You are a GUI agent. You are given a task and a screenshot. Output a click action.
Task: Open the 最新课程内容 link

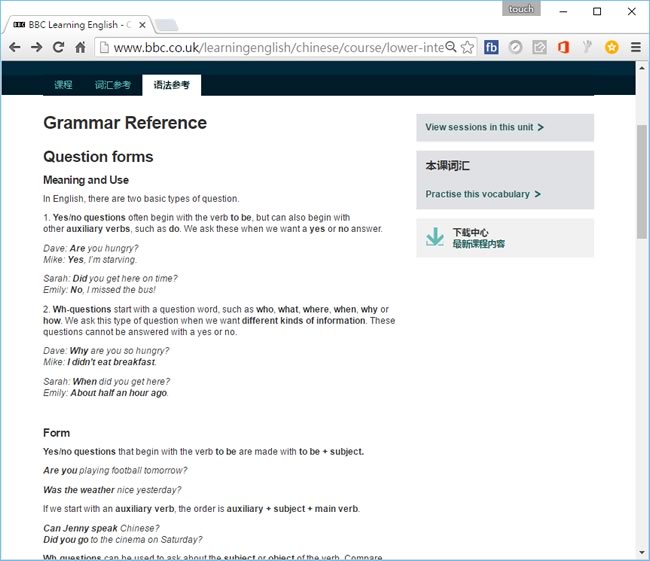point(478,244)
